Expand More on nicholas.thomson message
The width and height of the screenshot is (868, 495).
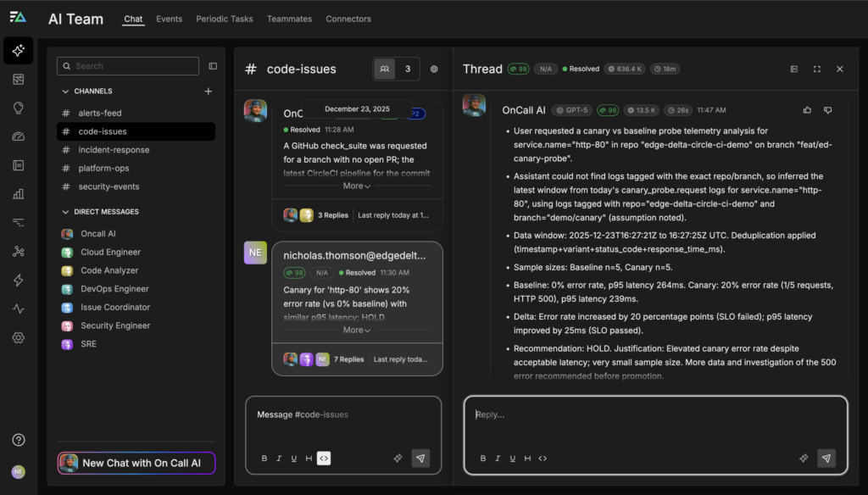tap(357, 330)
